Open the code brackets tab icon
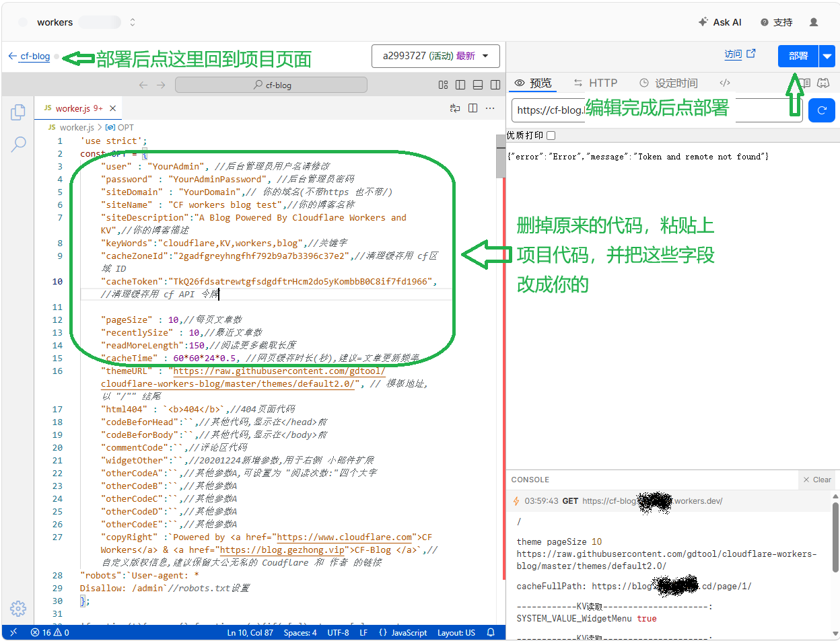 (x=725, y=83)
